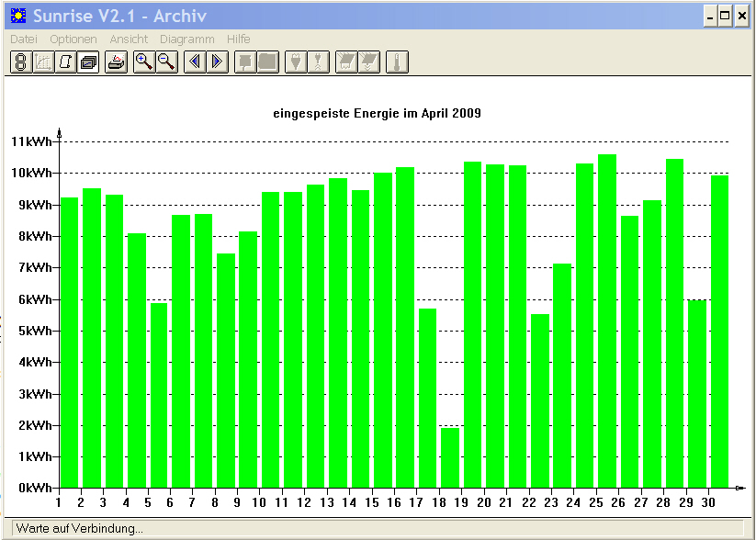The image size is (756, 540).
Task: Zoom out with the minus magnifier
Action: pos(167,62)
